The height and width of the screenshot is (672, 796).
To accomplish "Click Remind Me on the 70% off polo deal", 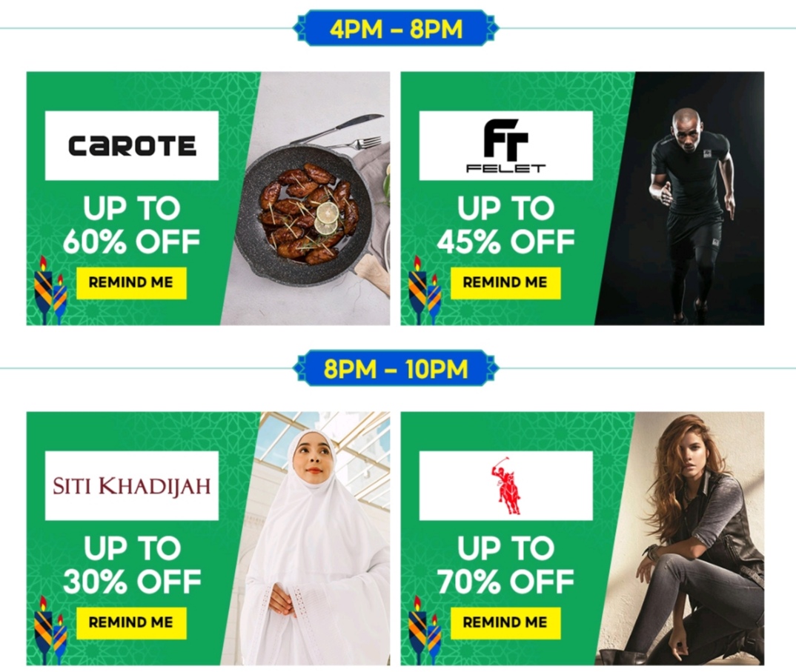I will click(505, 623).
